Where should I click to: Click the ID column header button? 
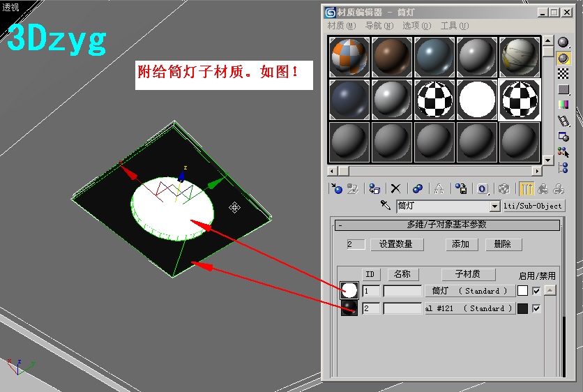pyautogui.click(x=370, y=275)
